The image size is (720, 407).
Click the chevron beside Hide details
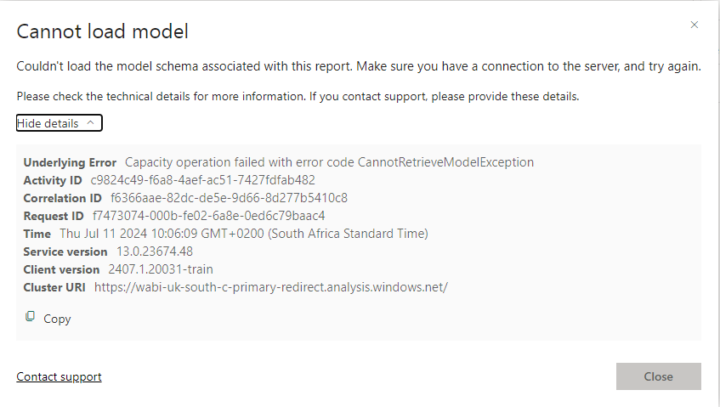click(91, 123)
